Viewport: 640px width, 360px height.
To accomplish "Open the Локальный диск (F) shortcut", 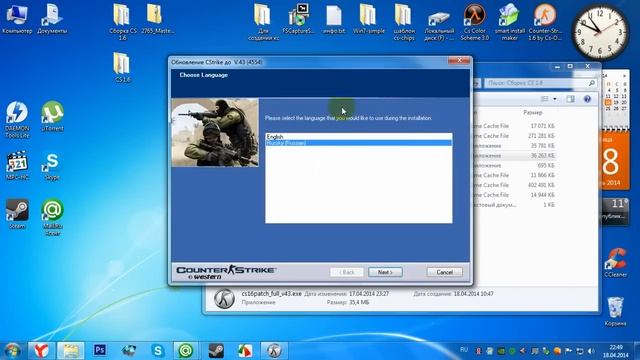I will (x=439, y=24).
